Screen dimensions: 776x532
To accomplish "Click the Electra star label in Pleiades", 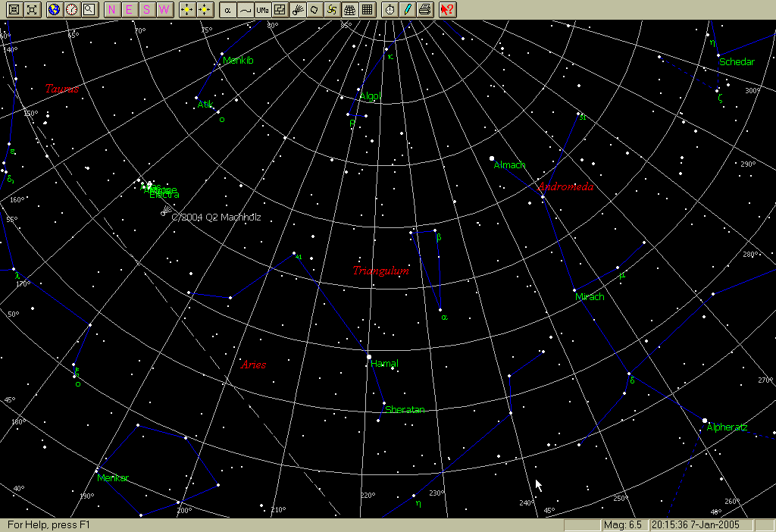I will pos(164,195).
